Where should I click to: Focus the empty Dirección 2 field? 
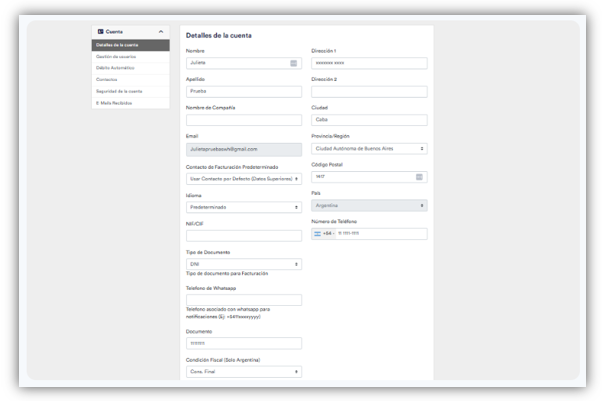tap(369, 91)
